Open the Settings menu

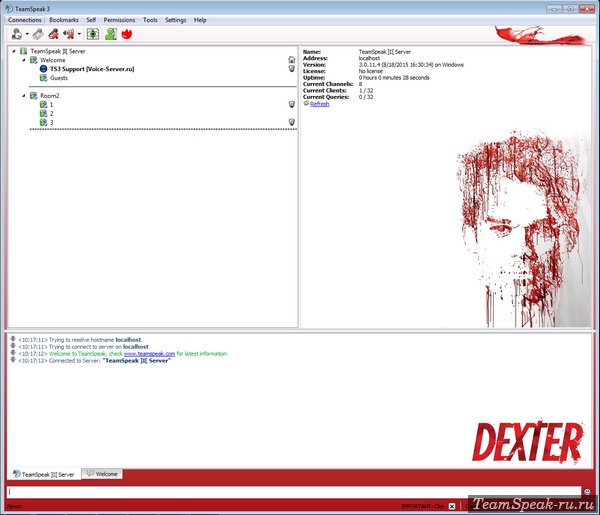(x=176, y=20)
